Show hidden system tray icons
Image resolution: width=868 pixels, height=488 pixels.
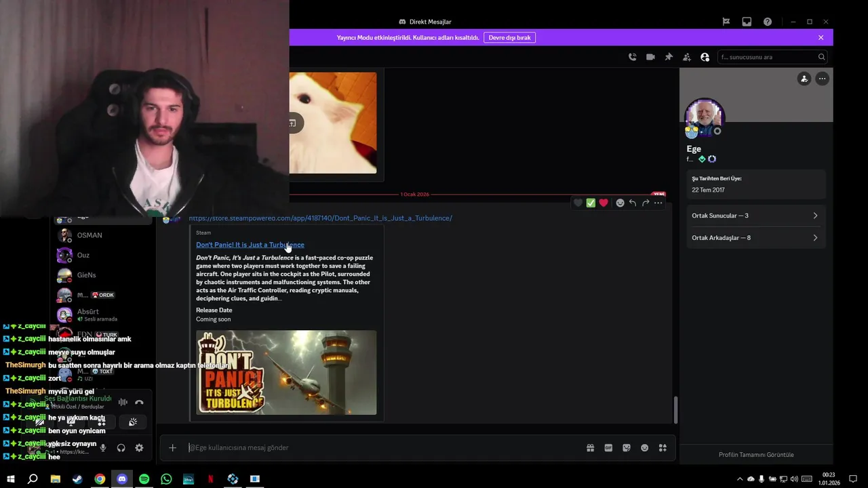pos(739,479)
